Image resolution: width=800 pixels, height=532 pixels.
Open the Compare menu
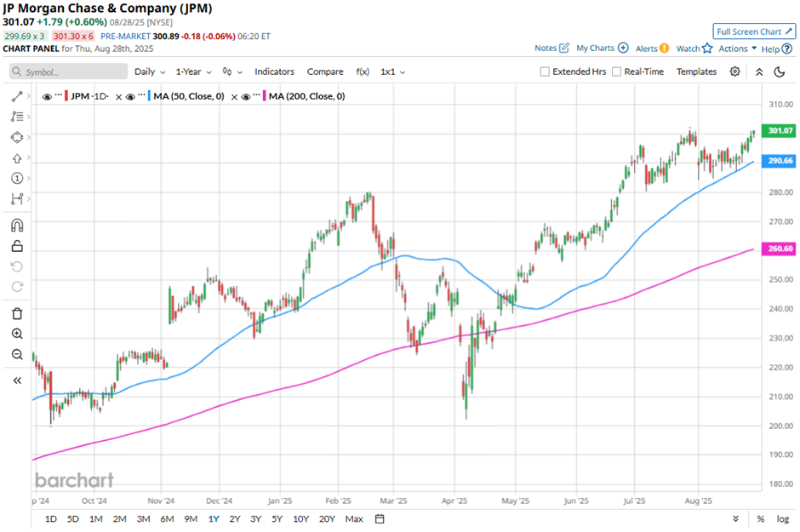click(325, 72)
